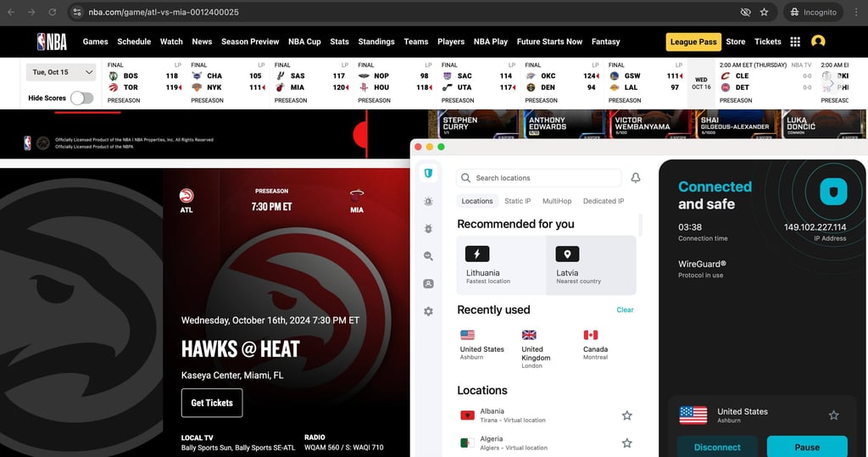Open the BOS vs TOR final score card
Image resolution: width=868 pixels, height=457 pixels.
coord(144,83)
